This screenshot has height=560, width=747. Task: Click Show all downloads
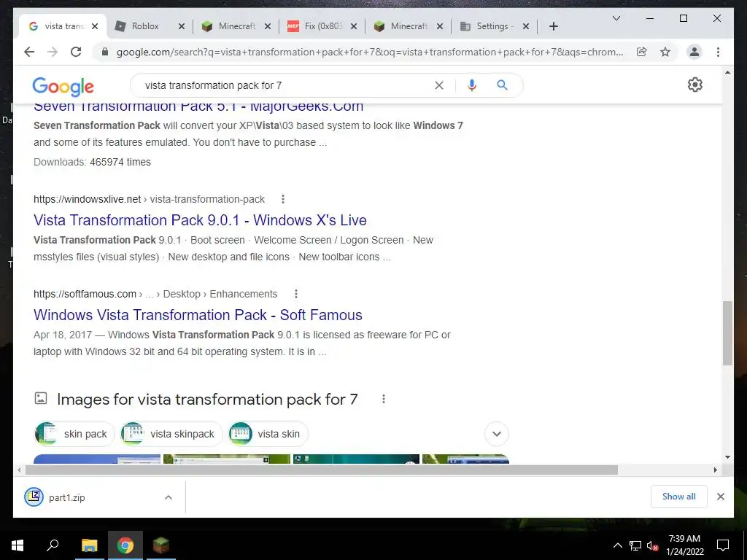679,497
